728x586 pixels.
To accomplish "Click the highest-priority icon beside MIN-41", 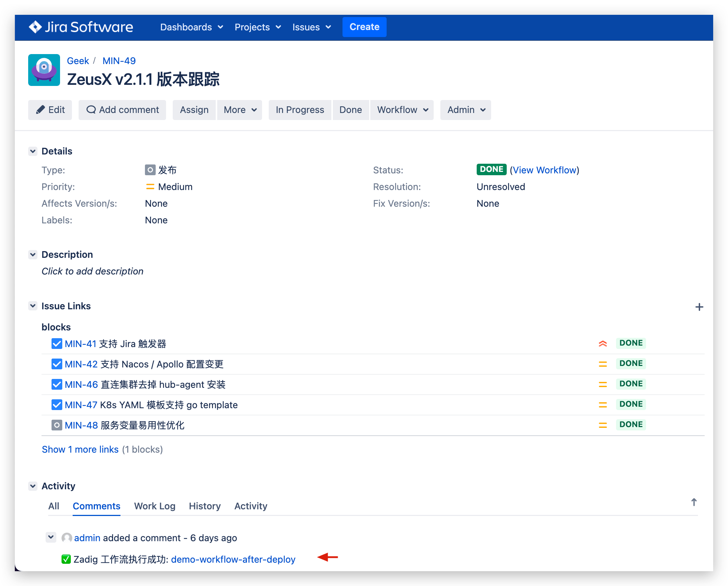I will pyautogui.click(x=603, y=344).
